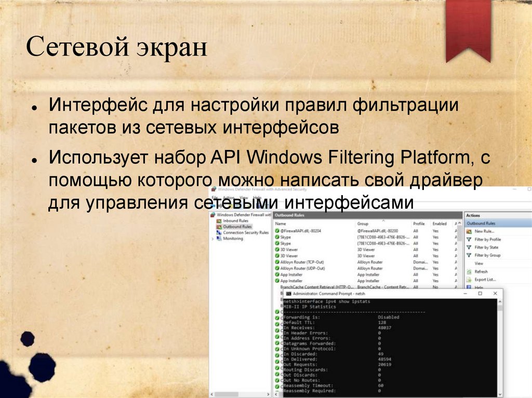The height and width of the screenshot is (398, 532).
Task: Click 'Domai...' profile of AllJoyn Router (TCP-Out)
Action: pyautogui.click(x=420, y=262)
